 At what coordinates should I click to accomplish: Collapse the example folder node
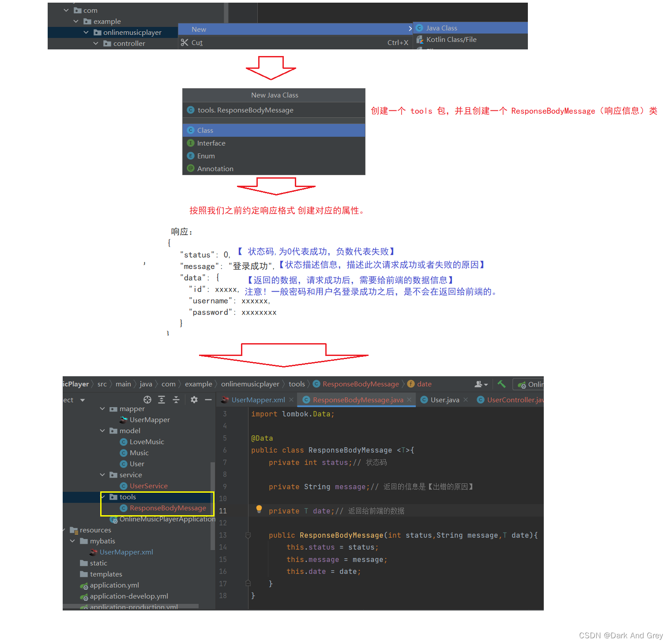click(76, 21)
